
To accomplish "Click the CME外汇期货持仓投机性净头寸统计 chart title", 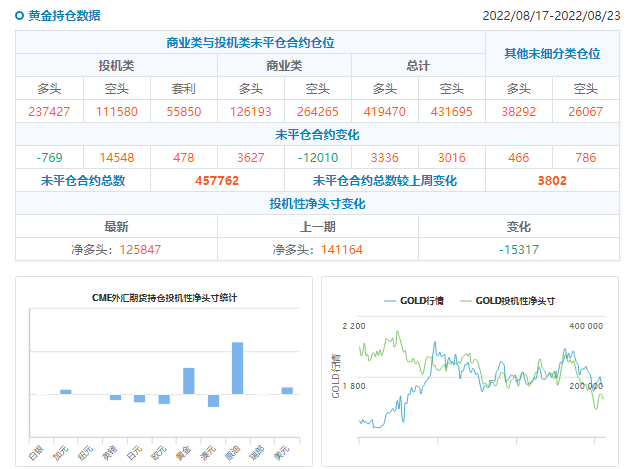I will 165,298.
